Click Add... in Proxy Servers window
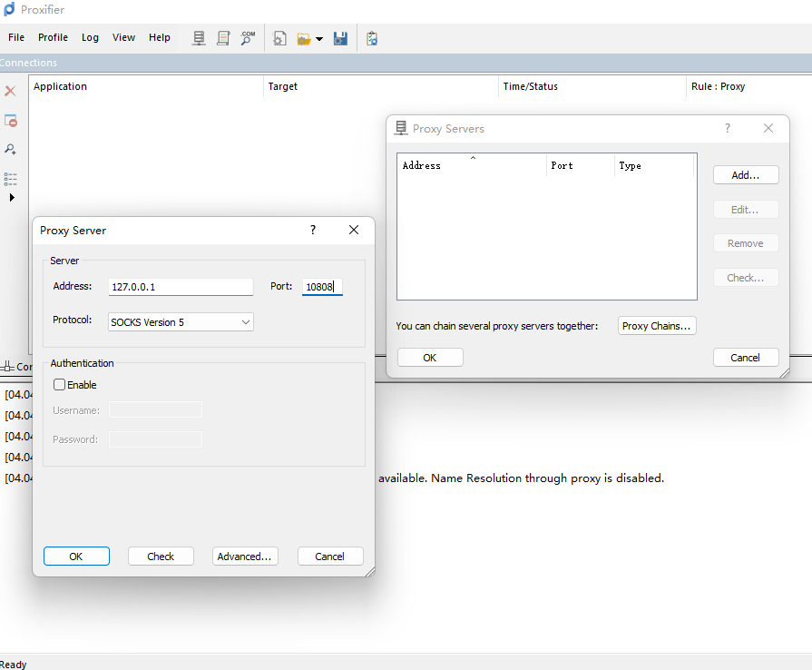 click(x=746, y=175)
